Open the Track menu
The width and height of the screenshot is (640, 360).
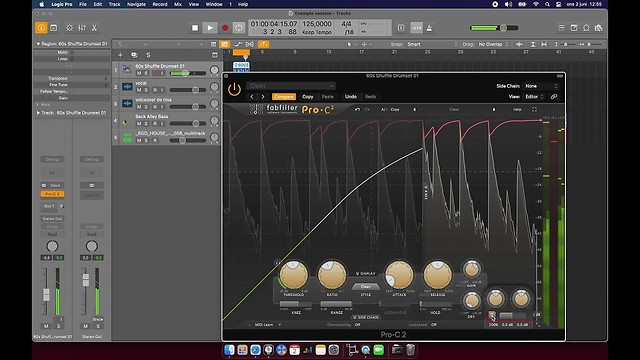(114, 4)
